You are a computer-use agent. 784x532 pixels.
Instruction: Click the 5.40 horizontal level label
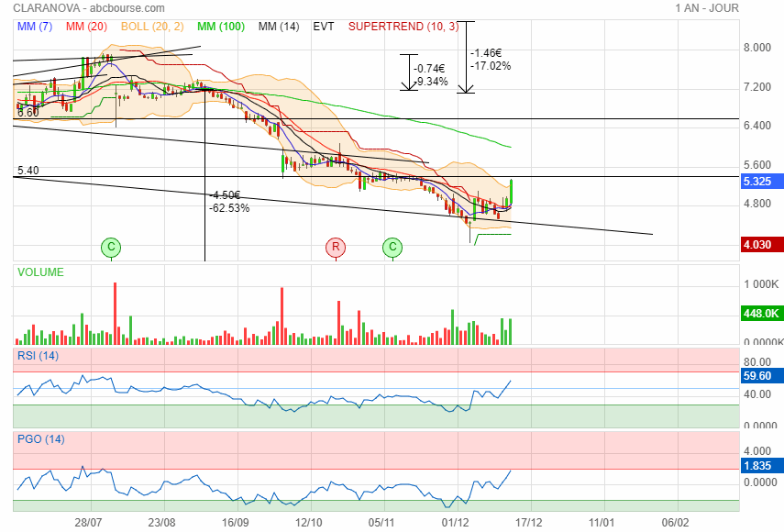pos(28,171)
